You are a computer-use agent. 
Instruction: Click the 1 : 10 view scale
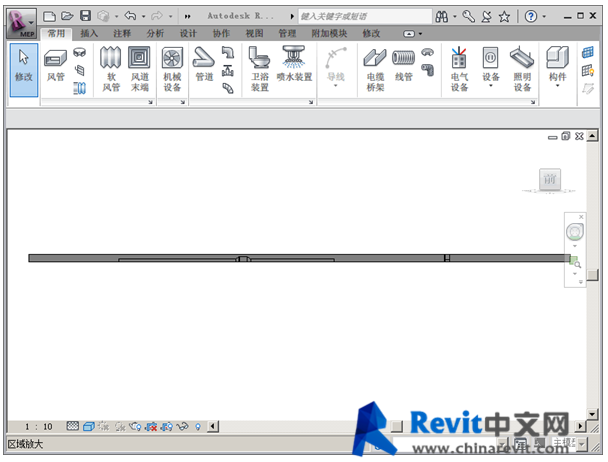pos(38,427)
